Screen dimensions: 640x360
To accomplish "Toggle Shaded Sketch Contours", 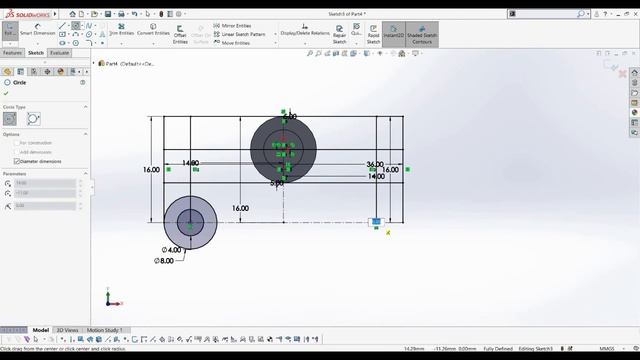I will pos(422,34).
